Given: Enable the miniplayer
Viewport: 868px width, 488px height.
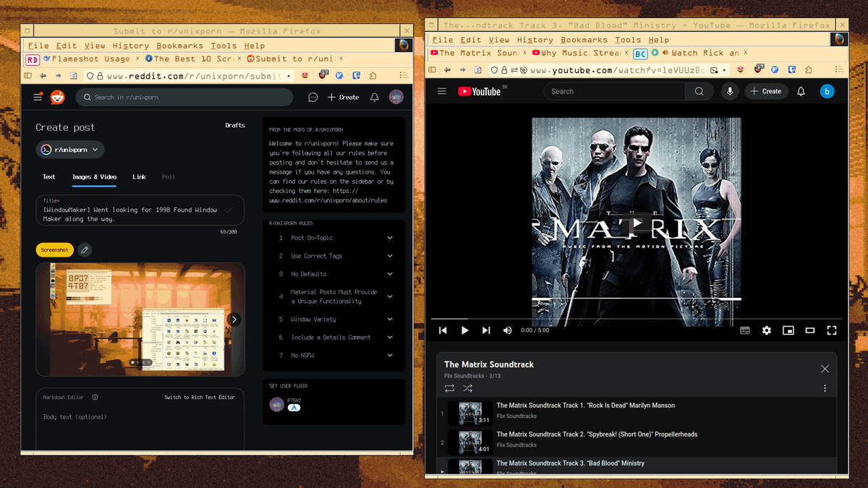Looking at the screenshot, I should click(x=788, y=330).
